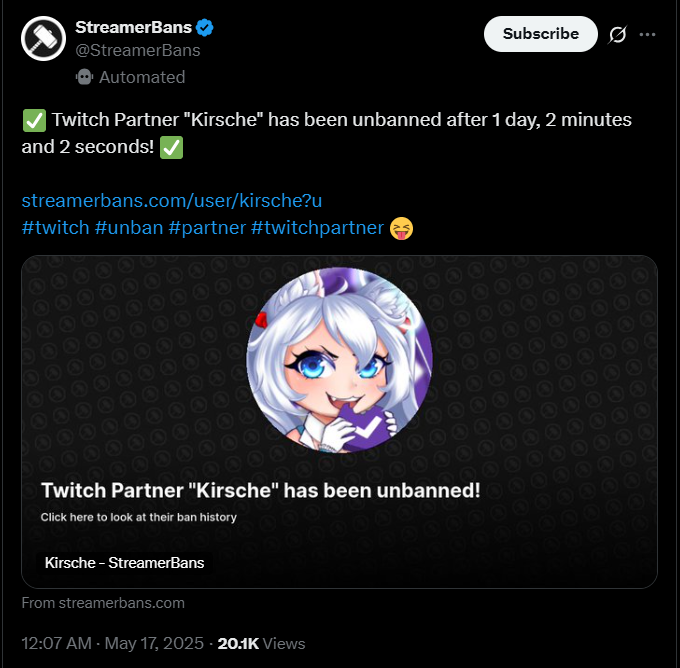Click the card headline about Kirsche unbanned

point(260,491)
